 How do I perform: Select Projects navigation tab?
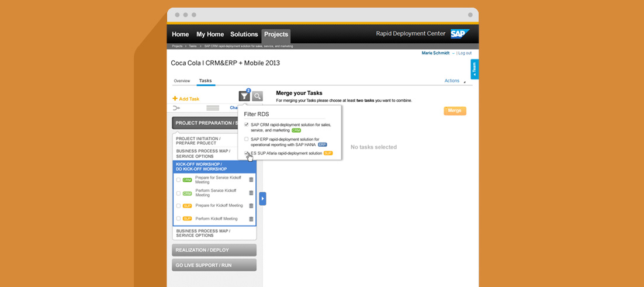276,35
